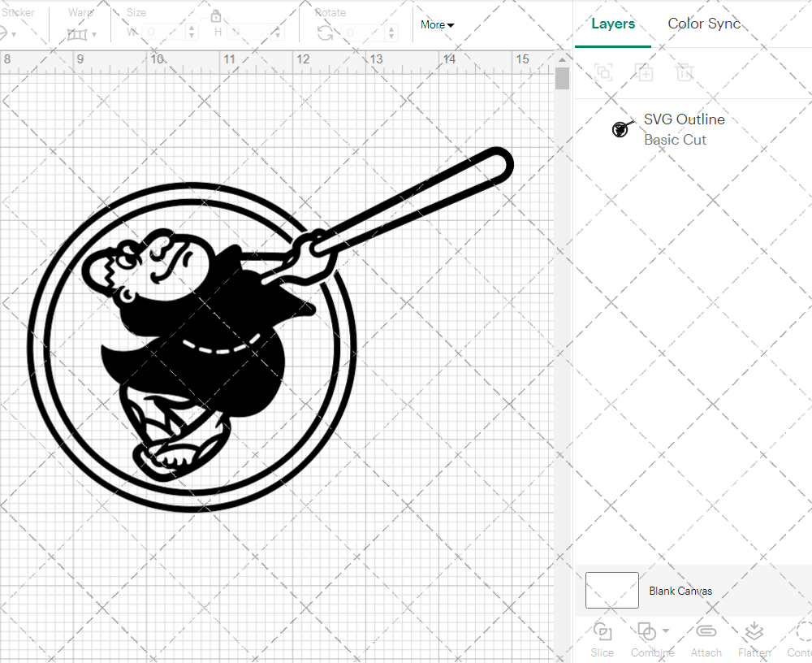Viewport: 812px width, 663px height.
Task: Click the Duplicate icon in the Layers panel
Action: click(645, 72)
